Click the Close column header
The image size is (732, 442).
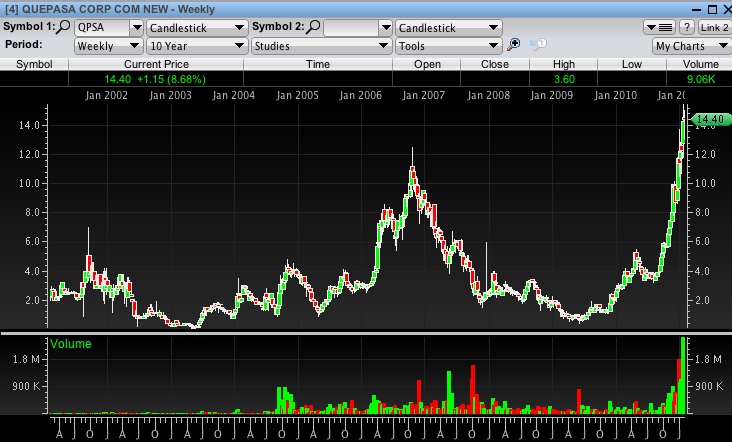(495, 64)
